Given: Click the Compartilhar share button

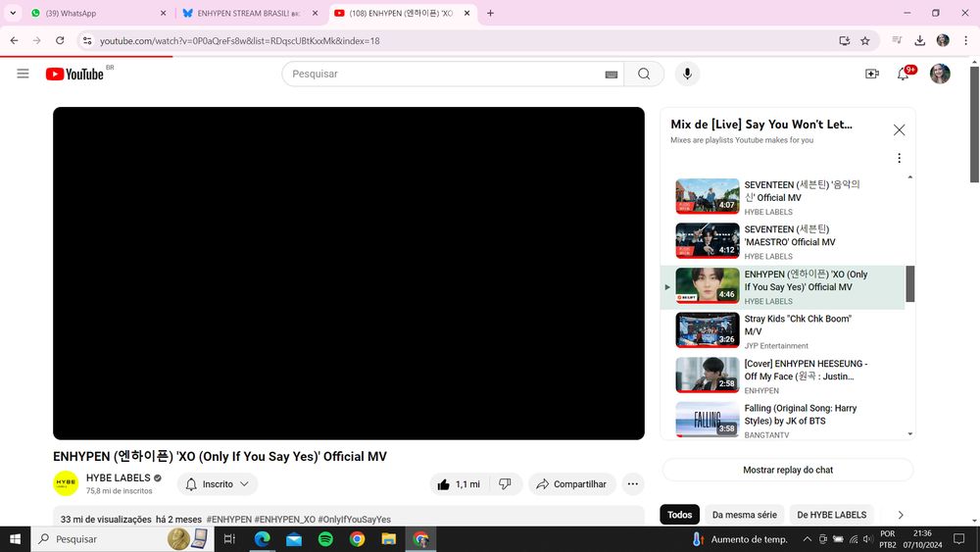Looking at the screenshot, I should coord(572,484).
